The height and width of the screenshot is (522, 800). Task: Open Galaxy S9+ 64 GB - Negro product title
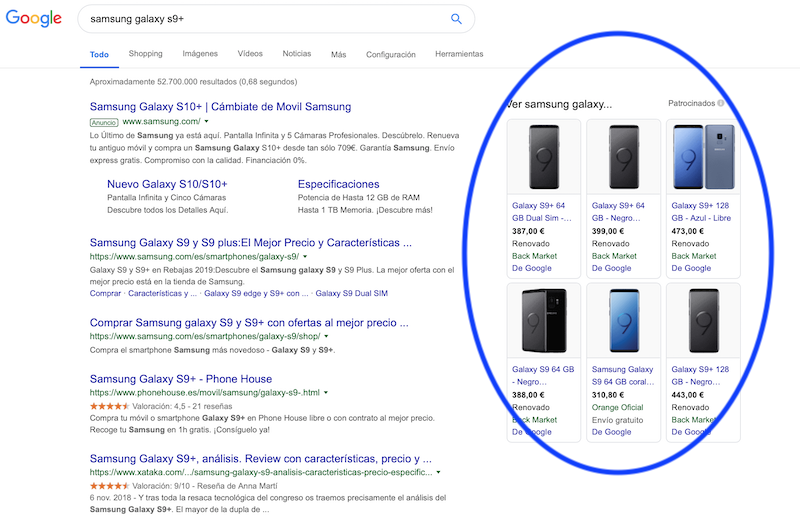point(618,212)
